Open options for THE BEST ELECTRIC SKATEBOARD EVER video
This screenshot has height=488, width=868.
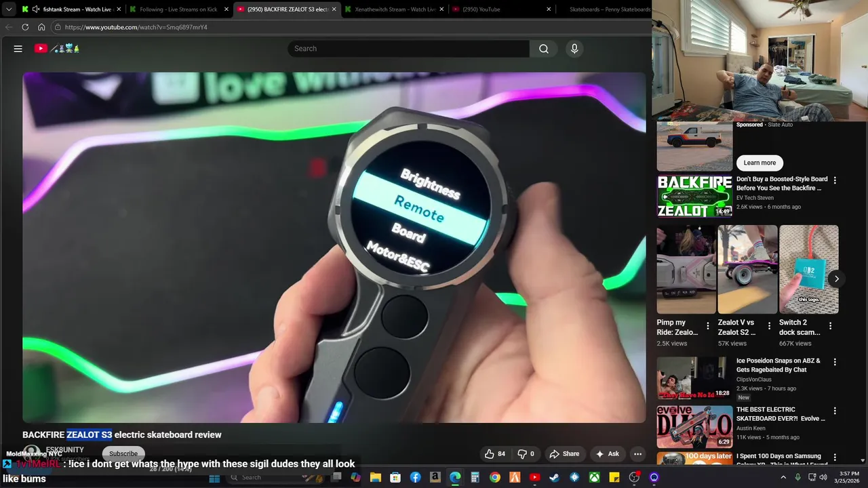pos(835,411)
